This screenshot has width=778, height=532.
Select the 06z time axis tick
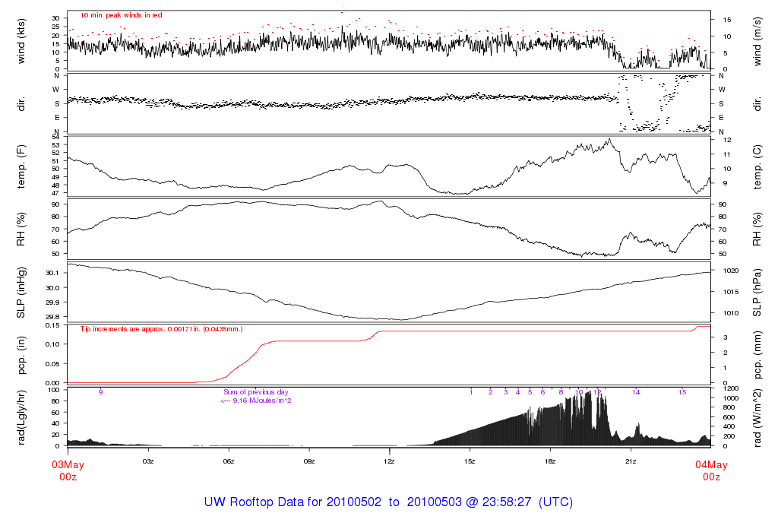coord(228,461)
